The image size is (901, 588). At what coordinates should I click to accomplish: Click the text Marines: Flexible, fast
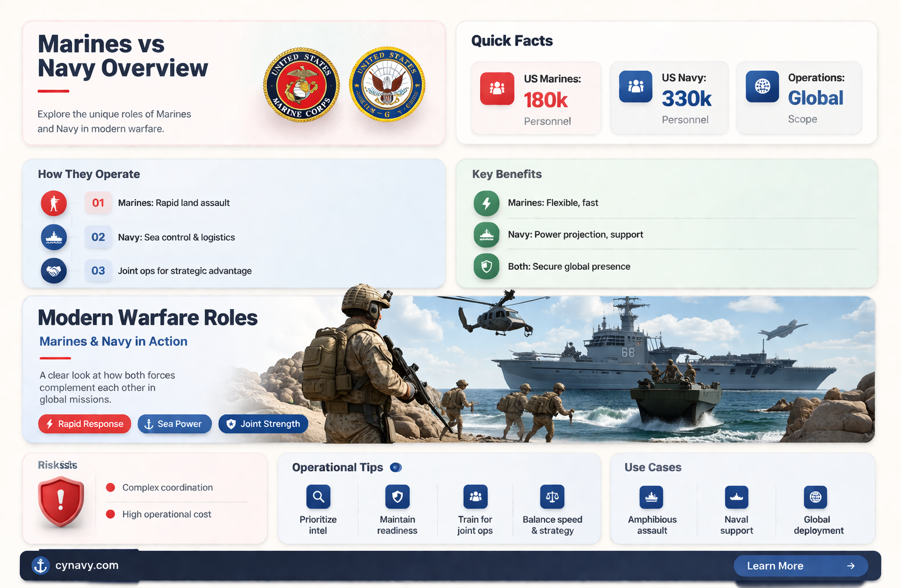pyautogui.click(x=553, y=203)
